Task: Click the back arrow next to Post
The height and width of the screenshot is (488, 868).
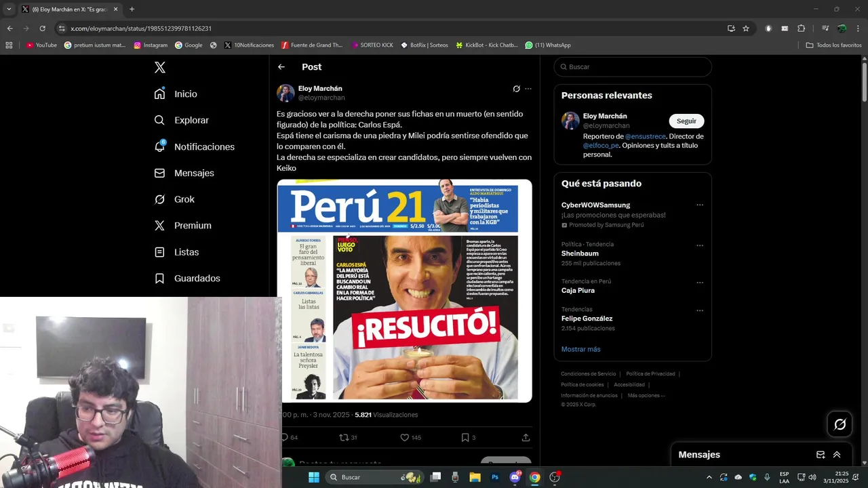Action: pos(281,67)
